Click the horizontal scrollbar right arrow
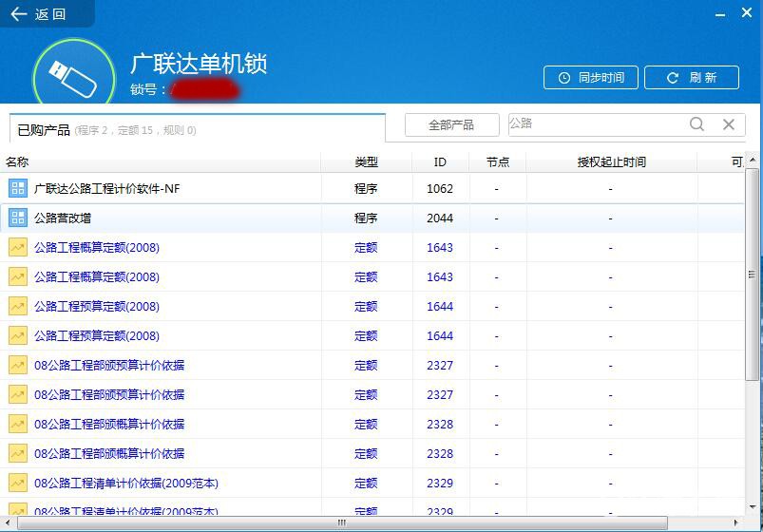 point(736,522)
